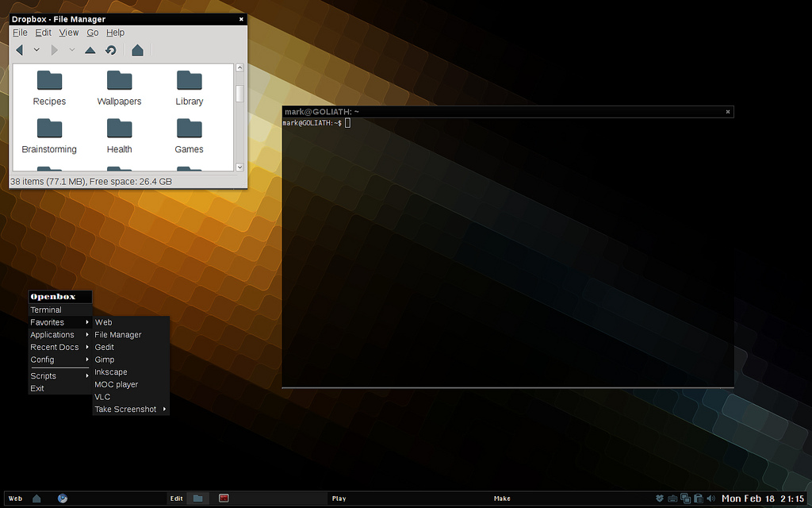Select the red terminal icon in taskbar
This screenshot has height=508, width=812.
click(224, 498)
